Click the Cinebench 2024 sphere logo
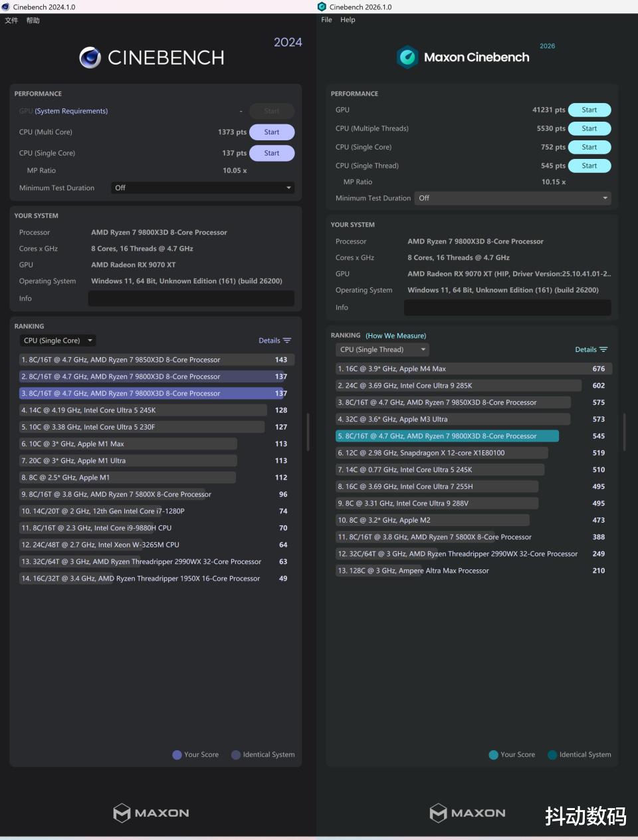 (x=90, y=58)
